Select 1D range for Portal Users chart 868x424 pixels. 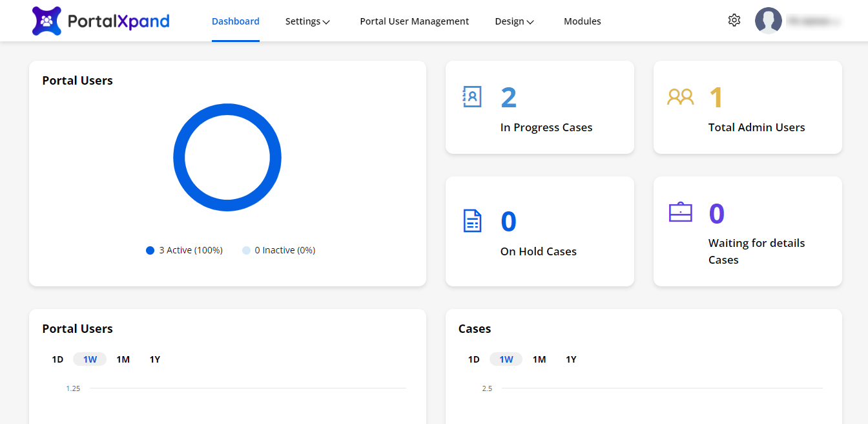57,359
